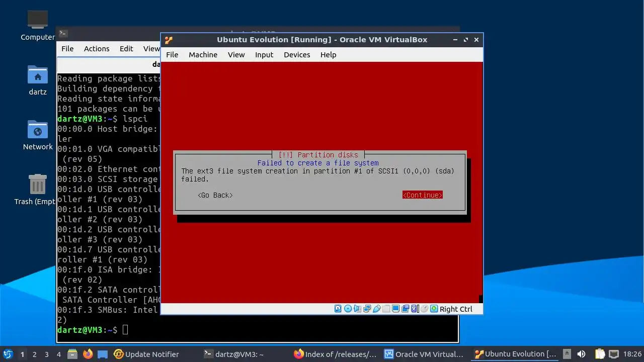Open VirtualBox Input menu

click(x=264, y=55)
